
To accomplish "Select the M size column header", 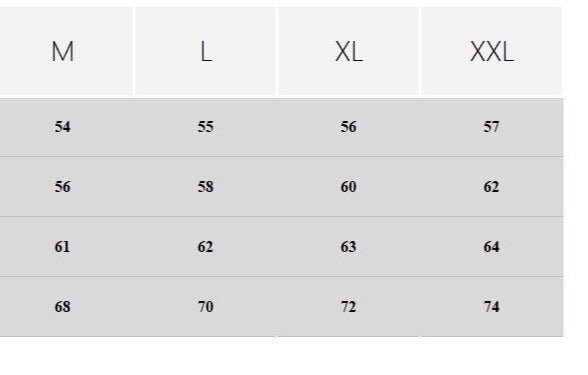I will coord(63,51).
